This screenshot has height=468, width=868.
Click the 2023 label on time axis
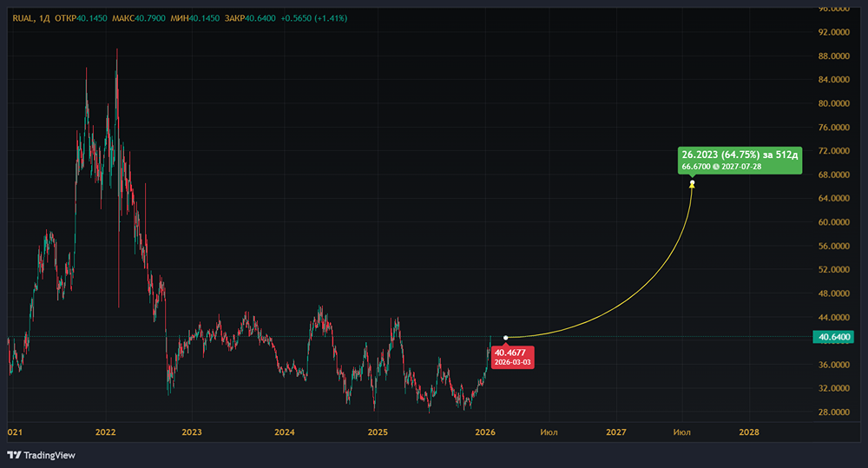coord(192,432)
